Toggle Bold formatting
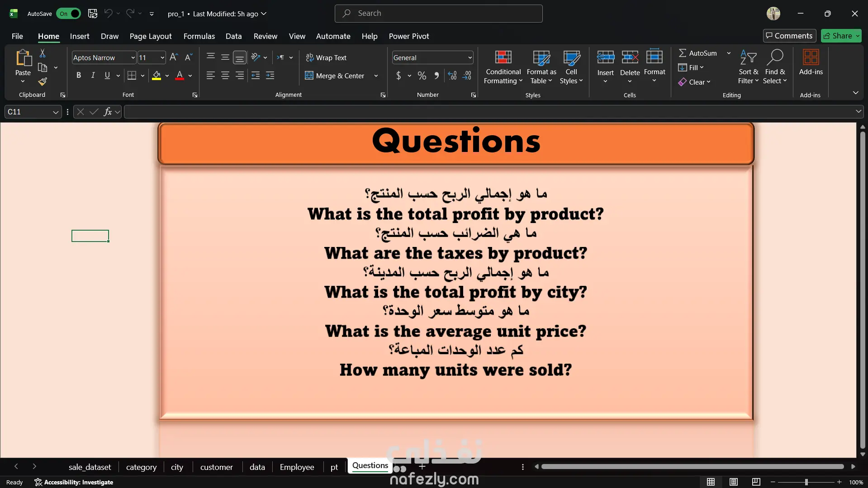This screenshot has height=488, width=868. pos(79,76)
